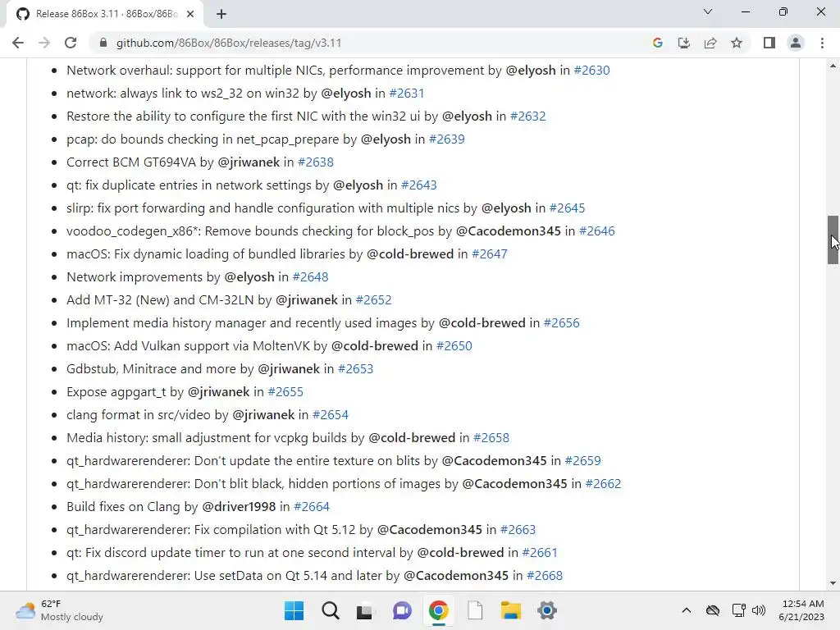Close the Release 86Box 3.11 tab
Viewport: 840px width, 630px height.
tap(190, 14)
